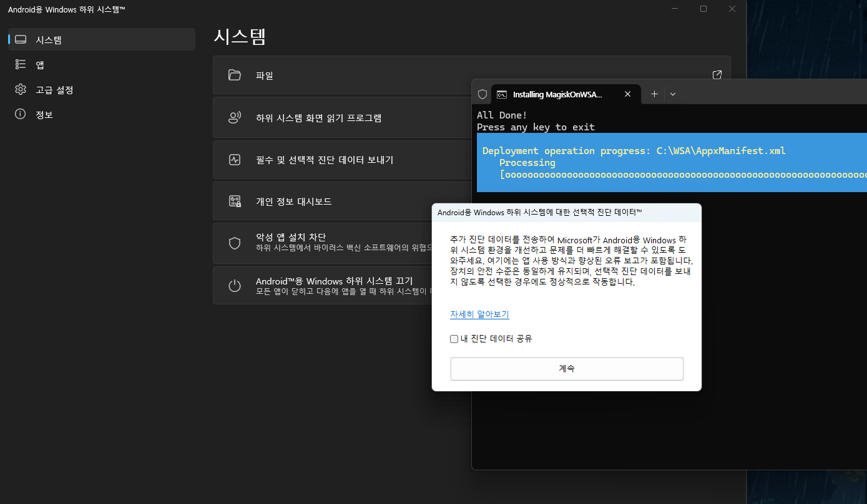The height and width of the screenshot is (504, 867).
Task: Check the 내 진단 데이터 공유 checkbox
Action: coord(454,339)
